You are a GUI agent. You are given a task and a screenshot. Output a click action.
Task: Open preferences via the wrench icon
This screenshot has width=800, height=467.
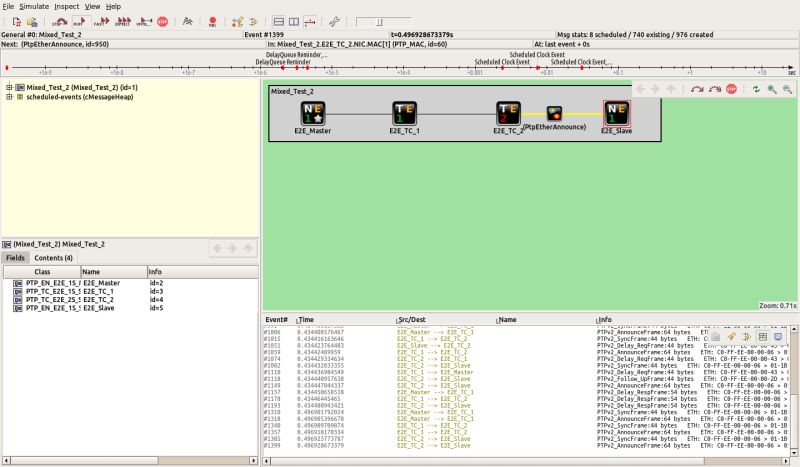pyautogui.click(x=334, y=22)
